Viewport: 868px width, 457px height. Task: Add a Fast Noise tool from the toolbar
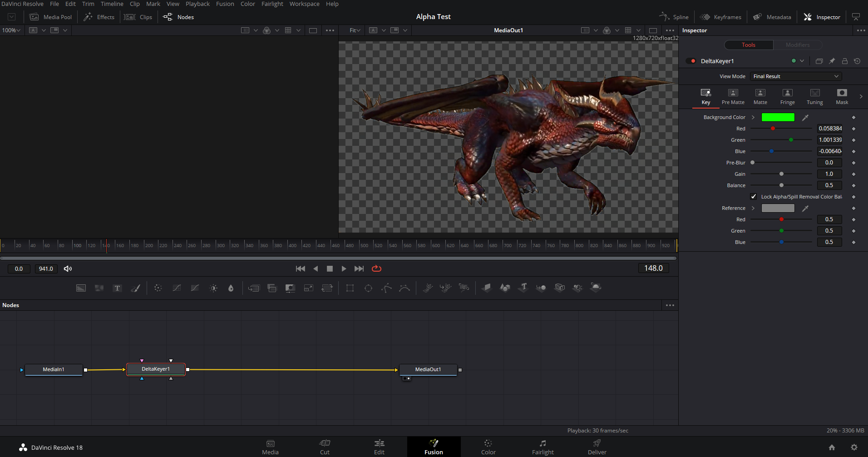[x=99, y=288]
